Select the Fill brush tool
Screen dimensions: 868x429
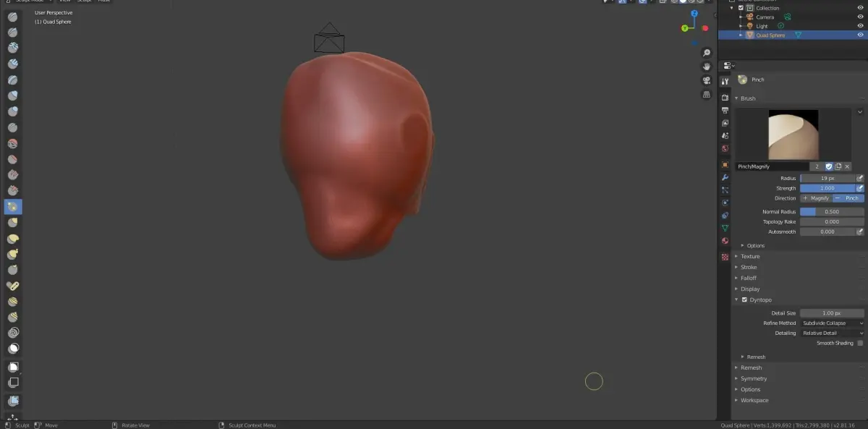click(13, 175)
